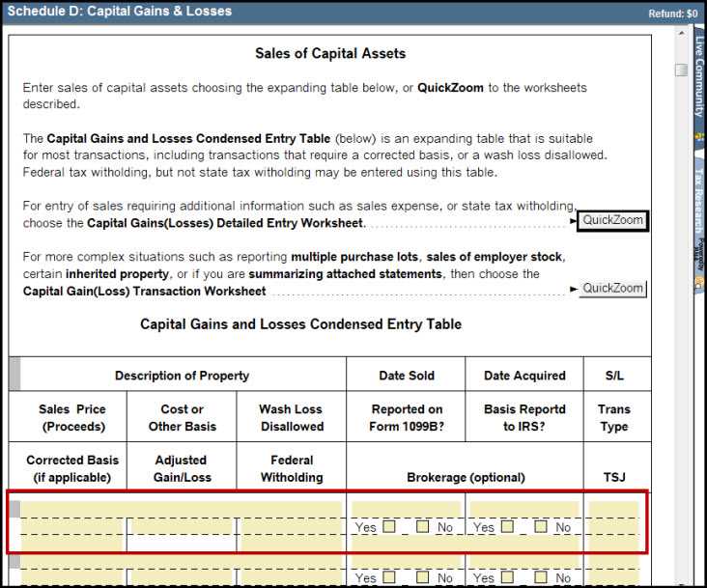Click the 'Adjusted Gain/Loss' header
This screenshot has height=588, width=707.
[182, 468]
